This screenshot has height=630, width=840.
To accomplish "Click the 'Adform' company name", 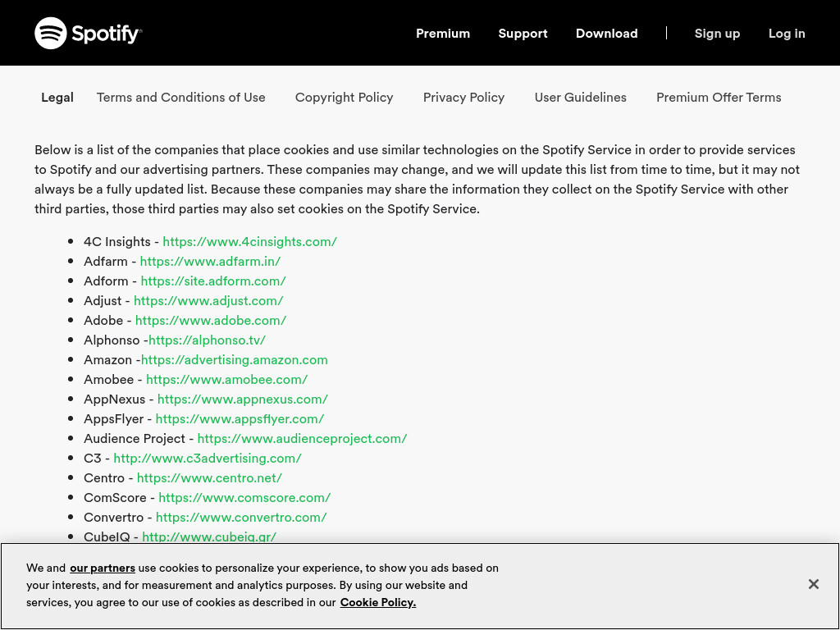I will (106, 281).
